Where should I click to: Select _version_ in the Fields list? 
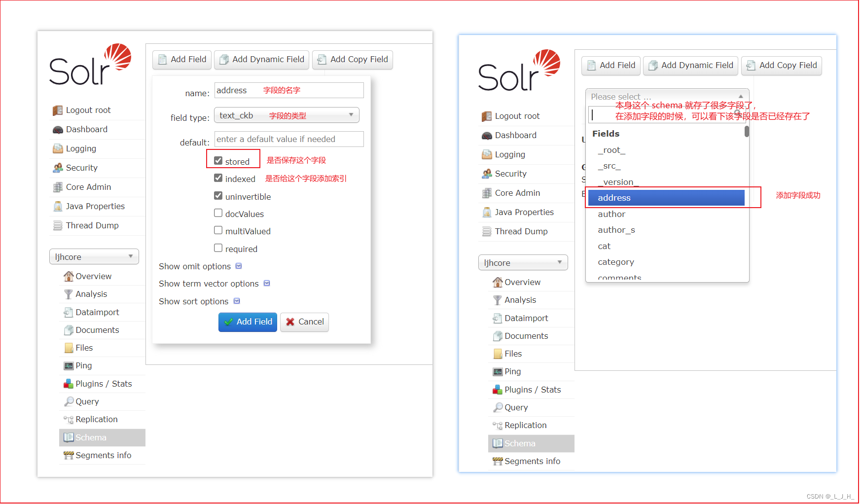pyautogui.click(x=666, y=182)
